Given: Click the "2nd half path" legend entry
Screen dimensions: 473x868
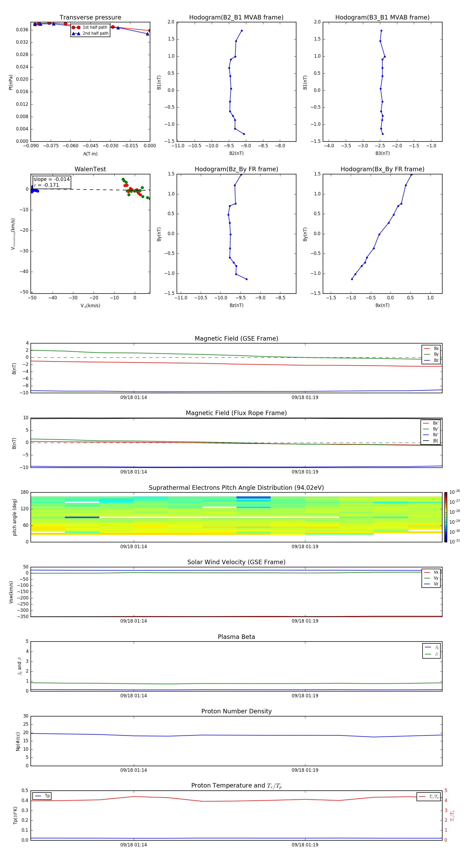Looking at the screenshot, I should click(x=91, y=33).
